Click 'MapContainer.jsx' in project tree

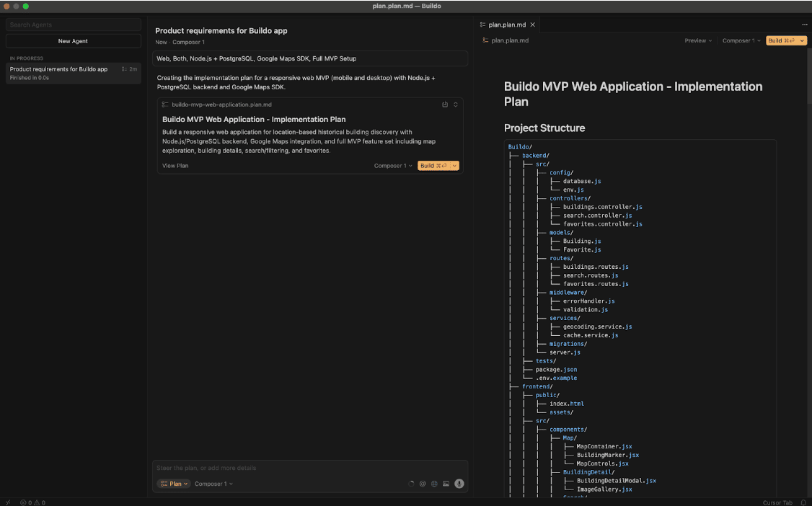click(604, 446)
